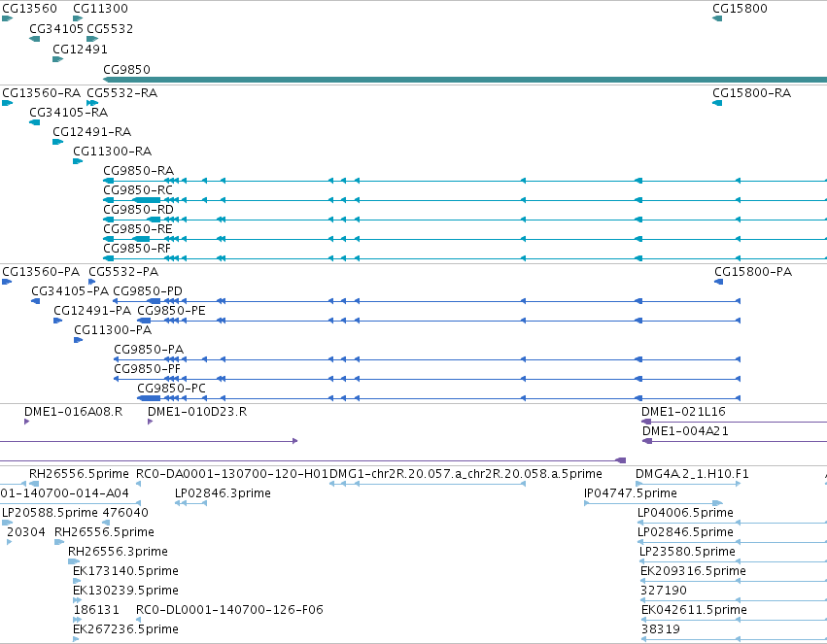The image size is (827, 644).
Task: Click the purple bar under DME1-004A21
Action: coord(734,441)
